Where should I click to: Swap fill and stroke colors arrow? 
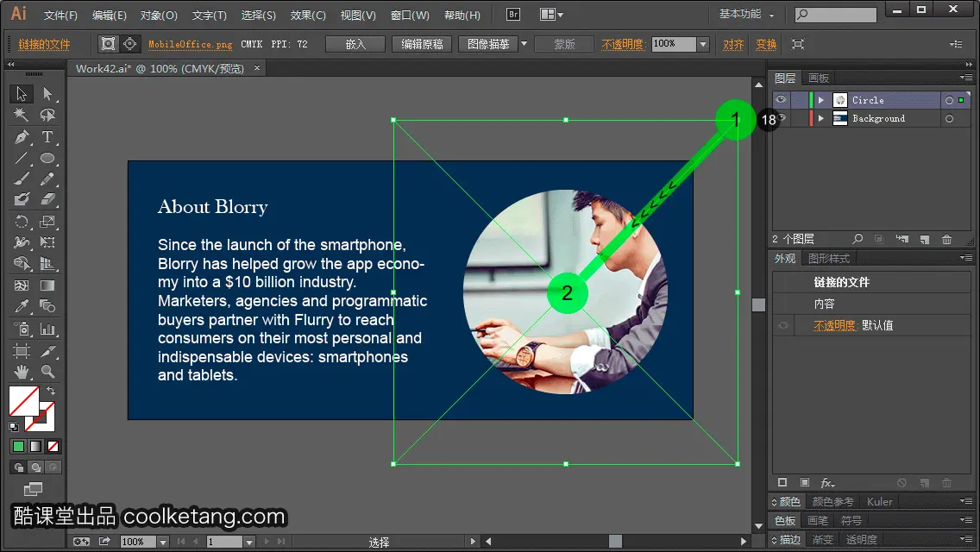tap(51, 391)
